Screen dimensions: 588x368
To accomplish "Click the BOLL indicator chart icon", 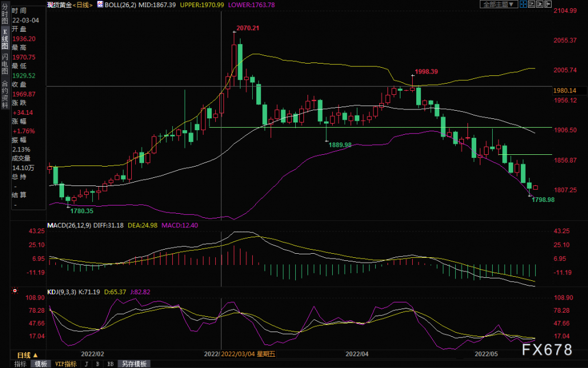I will (x=100, y=5).
